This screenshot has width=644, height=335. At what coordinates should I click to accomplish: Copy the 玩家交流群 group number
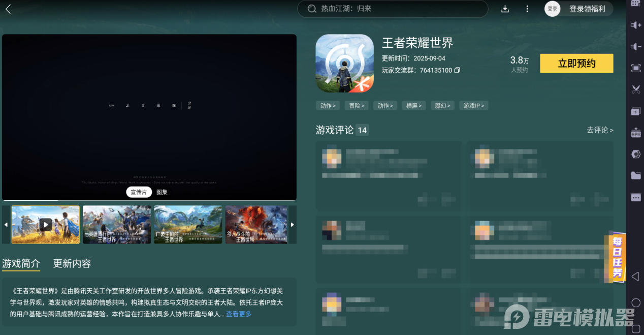tap(458, 70)
